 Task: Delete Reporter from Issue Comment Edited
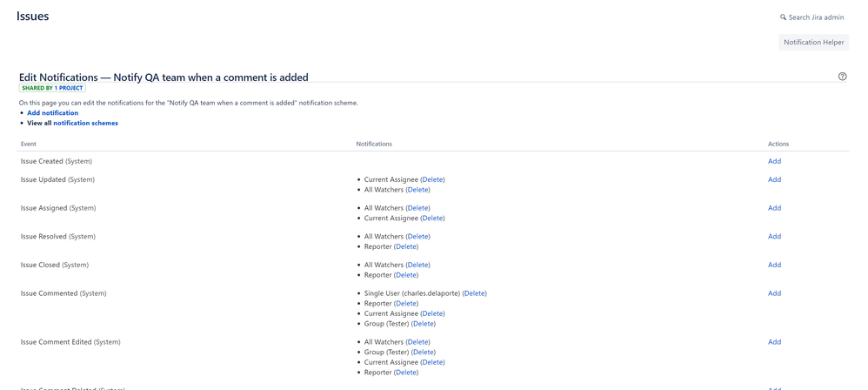(406, 373)
